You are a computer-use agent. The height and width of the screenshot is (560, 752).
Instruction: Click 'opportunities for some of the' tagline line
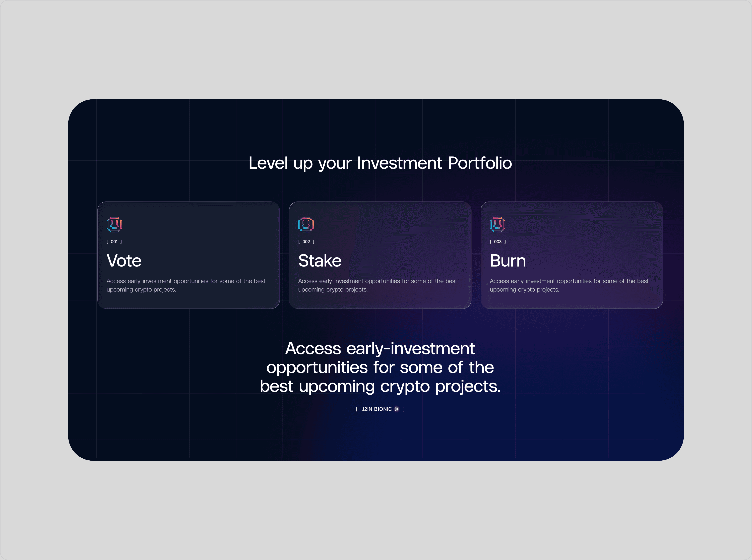(x=380, y=368)
